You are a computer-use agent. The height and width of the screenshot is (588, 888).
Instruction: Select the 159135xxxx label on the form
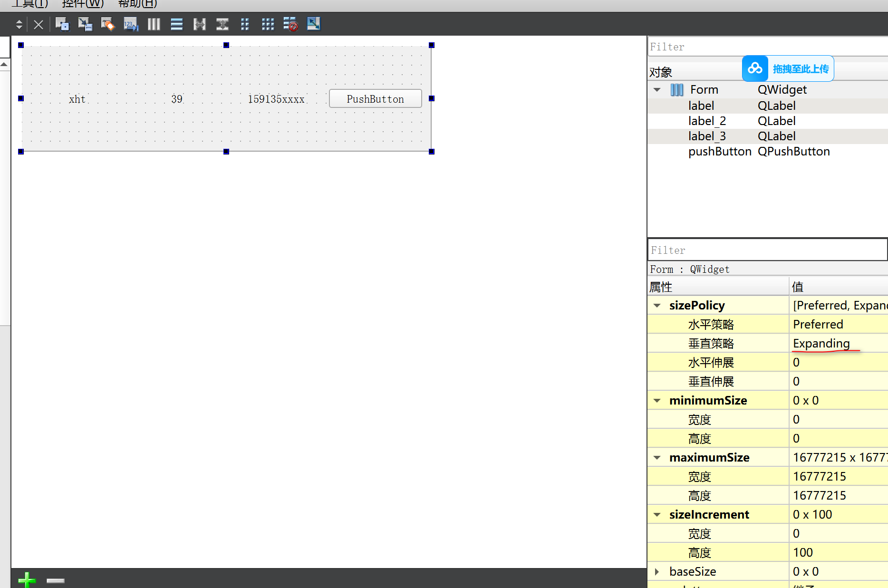pyautogui.click(x=276, y=99)
